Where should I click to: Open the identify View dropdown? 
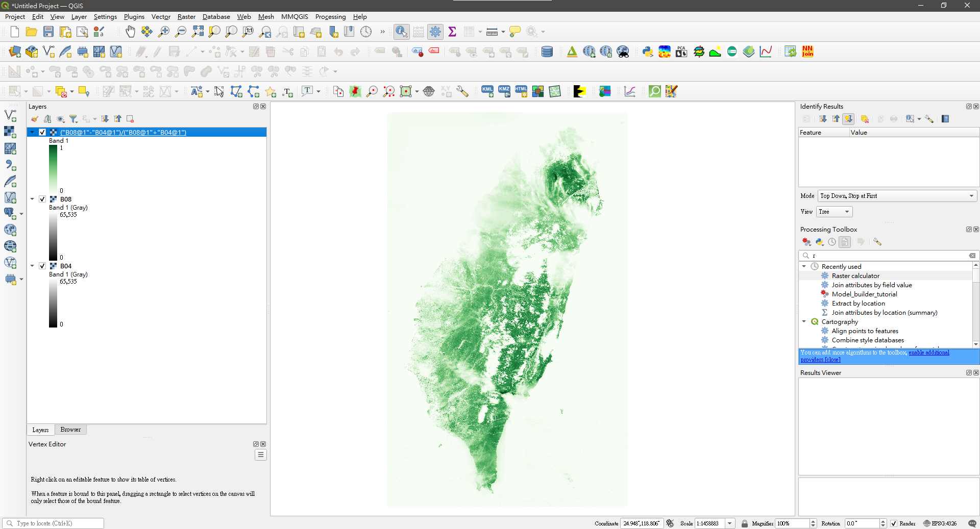point(847,212)
